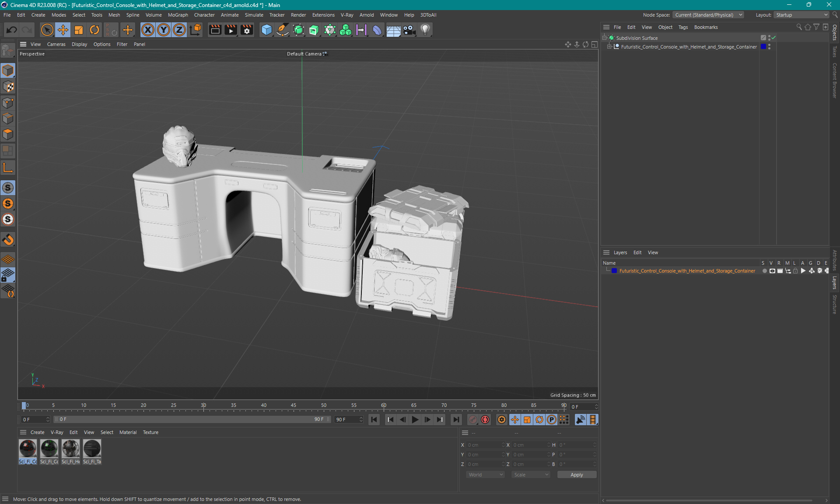The width and height of the screenshot is (840, 504).
Task: Open the viewport Cameras menu
Action: (56, 44)
